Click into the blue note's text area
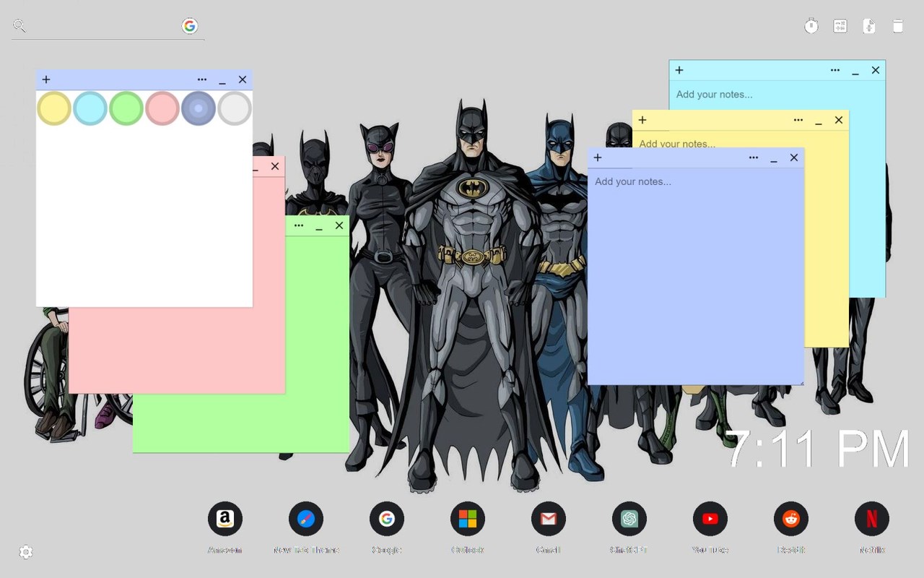924x578 pixels. 696,276
